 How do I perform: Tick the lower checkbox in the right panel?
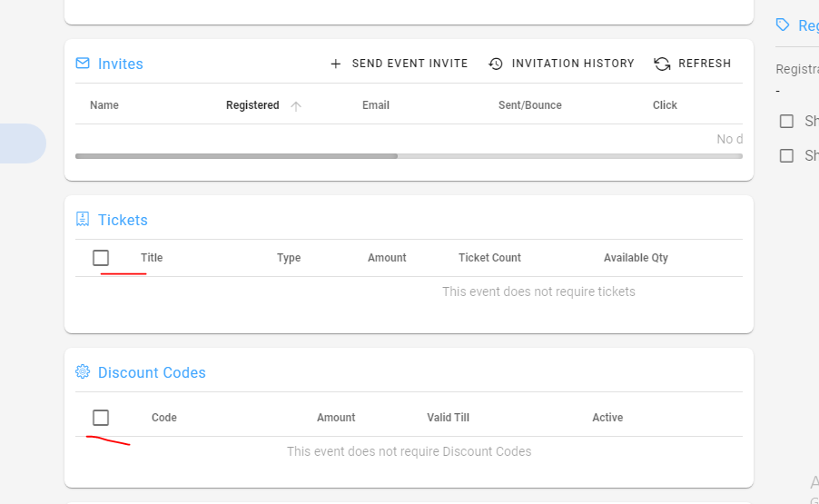tap(786, 156)
